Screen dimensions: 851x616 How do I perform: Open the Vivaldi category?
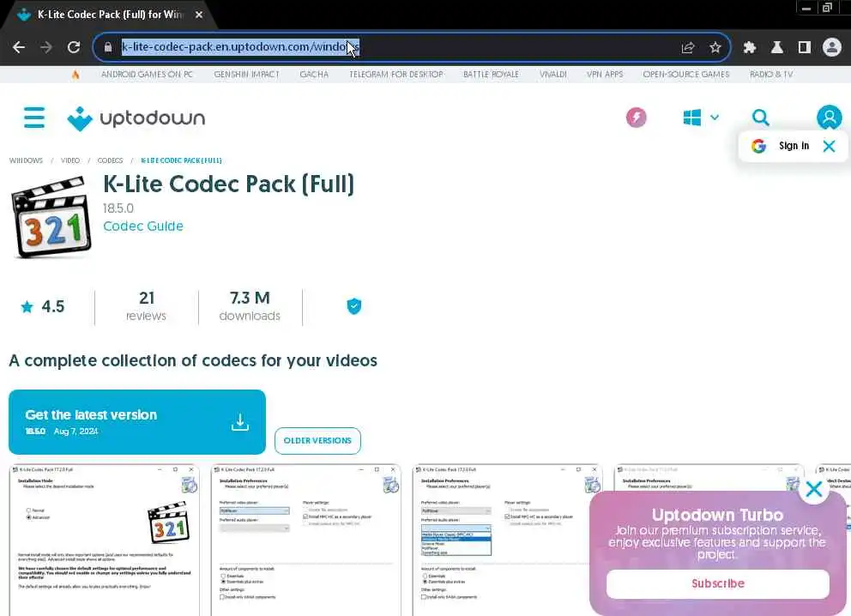(553, 75)
